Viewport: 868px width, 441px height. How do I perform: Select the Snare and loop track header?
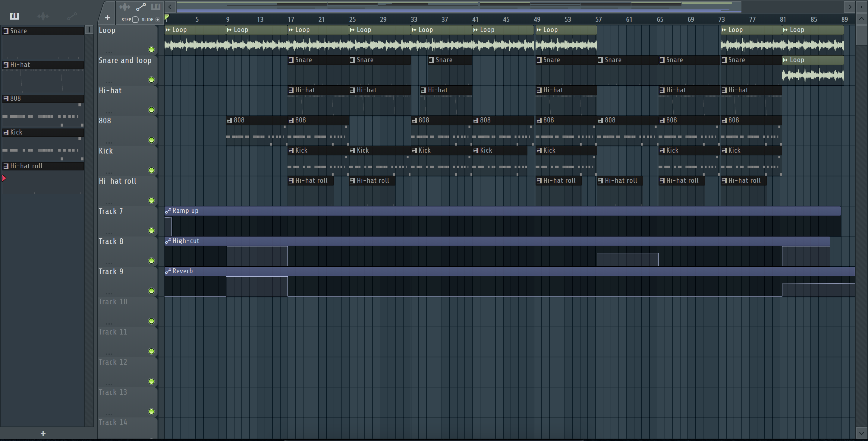click(127, 71)
